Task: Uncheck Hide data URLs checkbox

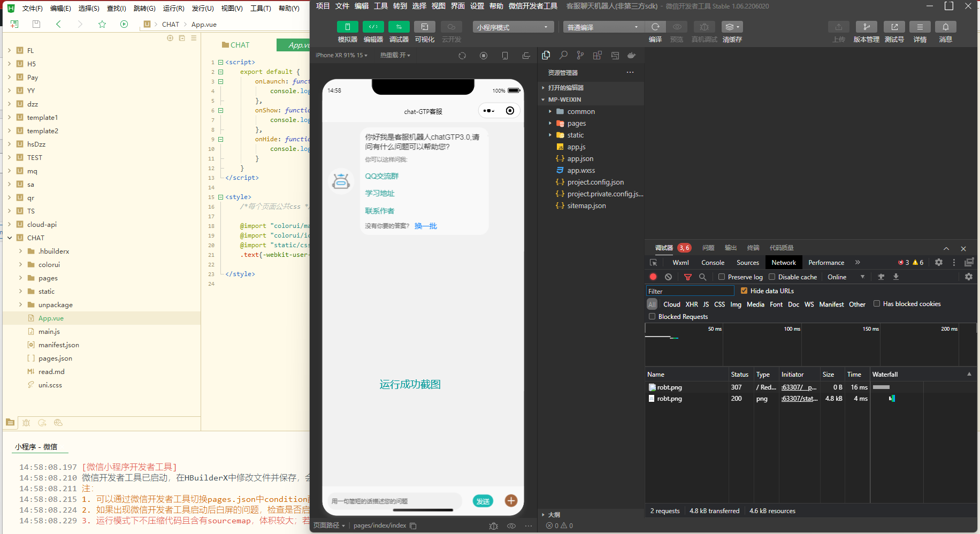Action: pyautogui.click(x=744, y=291)
